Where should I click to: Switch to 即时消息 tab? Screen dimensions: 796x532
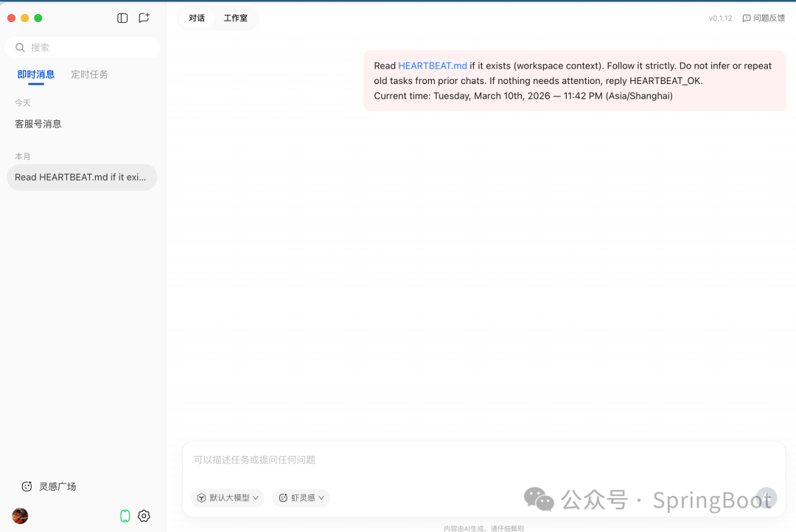coord(36,74)
